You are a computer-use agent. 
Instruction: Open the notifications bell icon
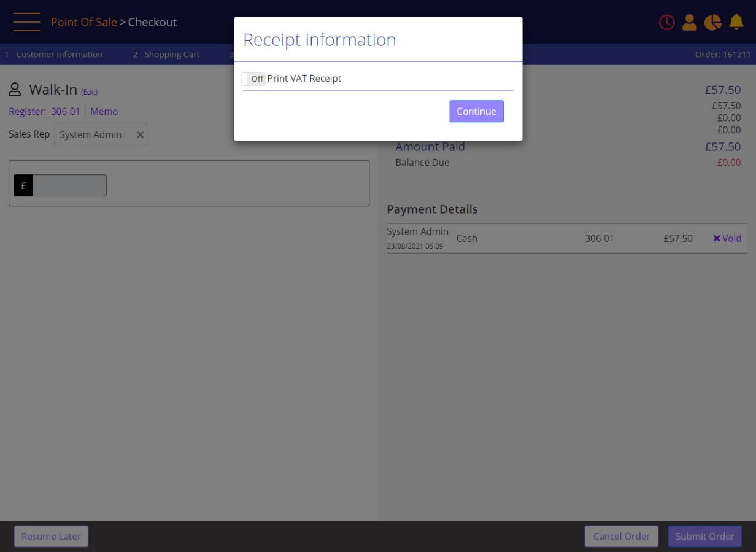(736, 22)
